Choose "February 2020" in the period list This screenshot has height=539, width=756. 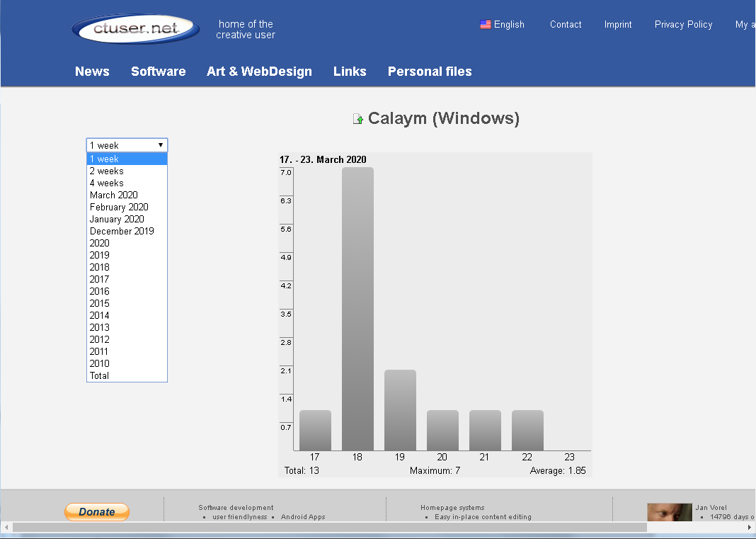119,208
